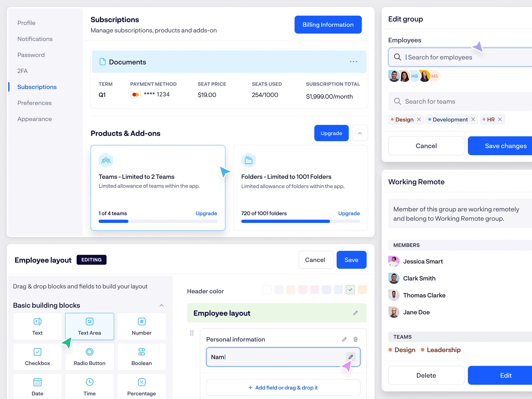Collapse the Products & Add-ons section

360,133
